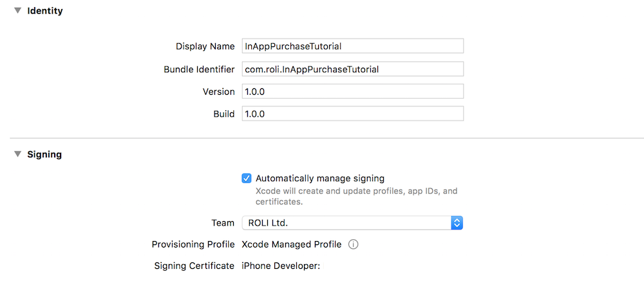The width and height of the screenshot is (644, 283).
Task: Click the Version label text
Action: tap(218, 92)
